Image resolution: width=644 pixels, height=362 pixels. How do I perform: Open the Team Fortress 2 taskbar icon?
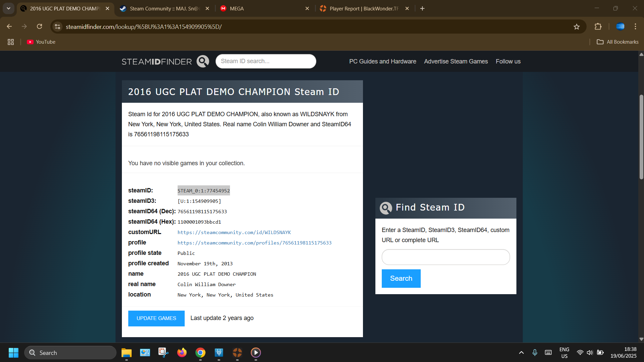coord(237,353)
